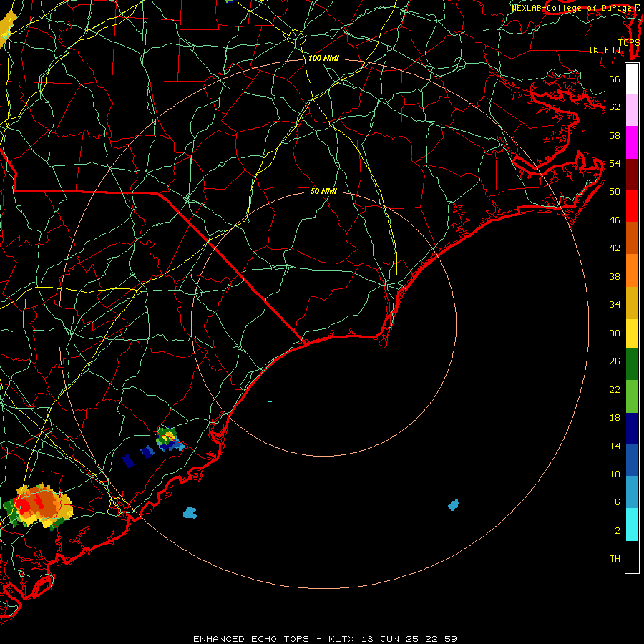Click the legend label 42
This screenshot has height=644, width=644.
click(x=615, y=248)
